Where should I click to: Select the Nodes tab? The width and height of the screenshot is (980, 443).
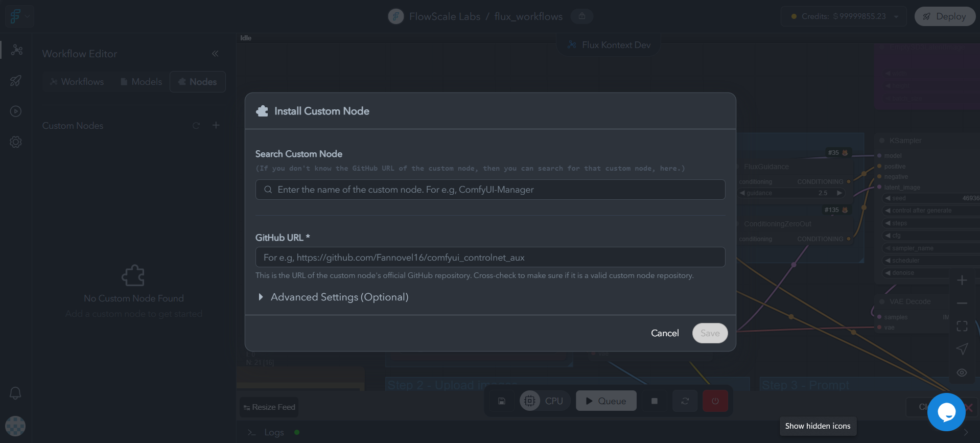198,82
